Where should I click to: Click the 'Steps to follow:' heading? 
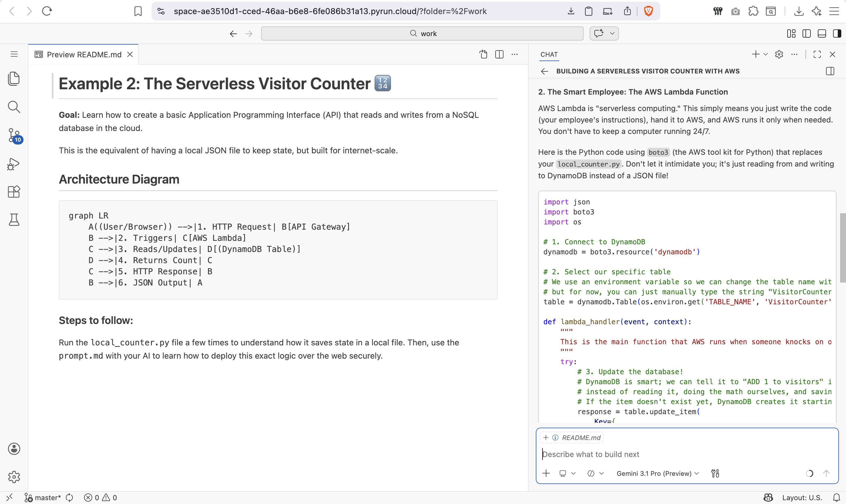point(96,320)
